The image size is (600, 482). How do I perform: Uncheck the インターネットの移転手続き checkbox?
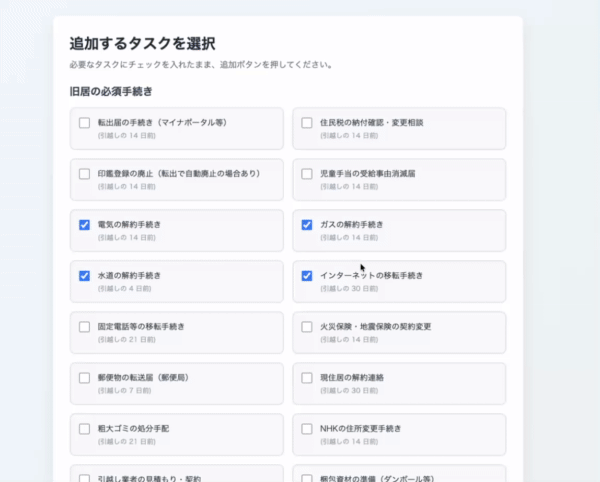click(307, 276)
